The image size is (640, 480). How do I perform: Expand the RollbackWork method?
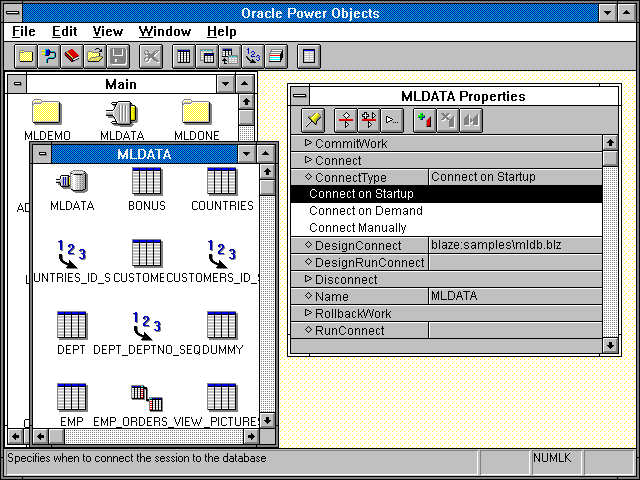[308, 313]
